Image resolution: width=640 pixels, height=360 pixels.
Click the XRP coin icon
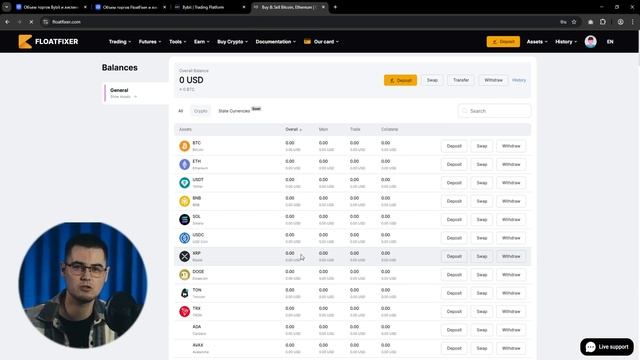(x=184, y=256)
